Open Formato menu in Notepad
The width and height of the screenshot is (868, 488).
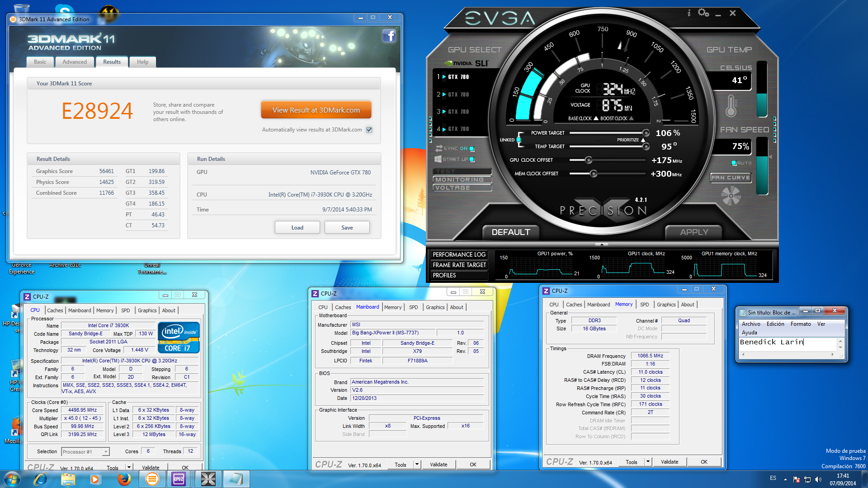[x=801, y=324]
